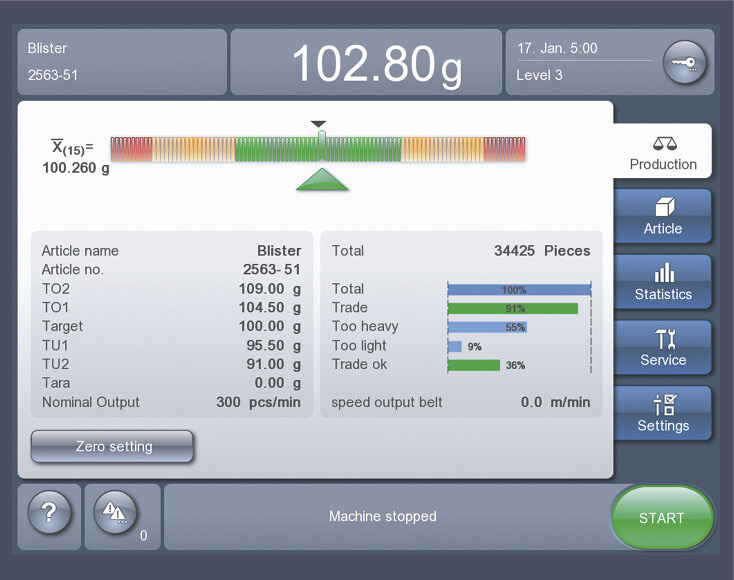
Task: Click the Trade ok label
Action: click(x=360, y=364)
